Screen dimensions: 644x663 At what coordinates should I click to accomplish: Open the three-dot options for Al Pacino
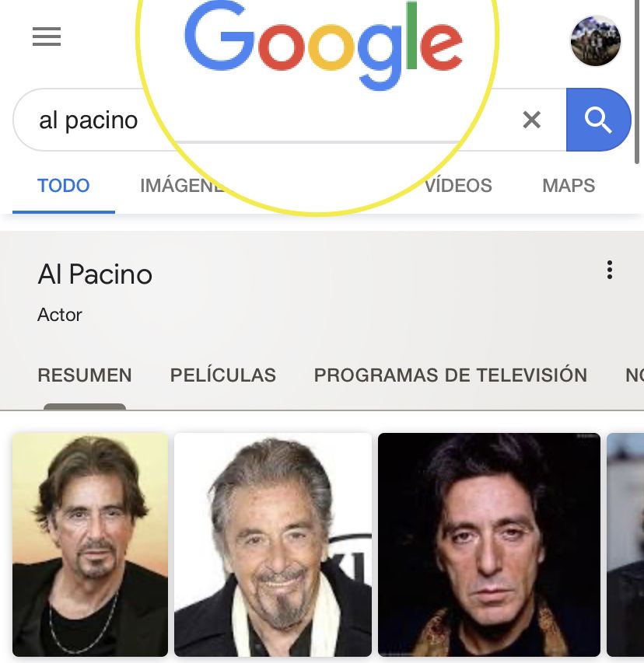coord(609,270)
